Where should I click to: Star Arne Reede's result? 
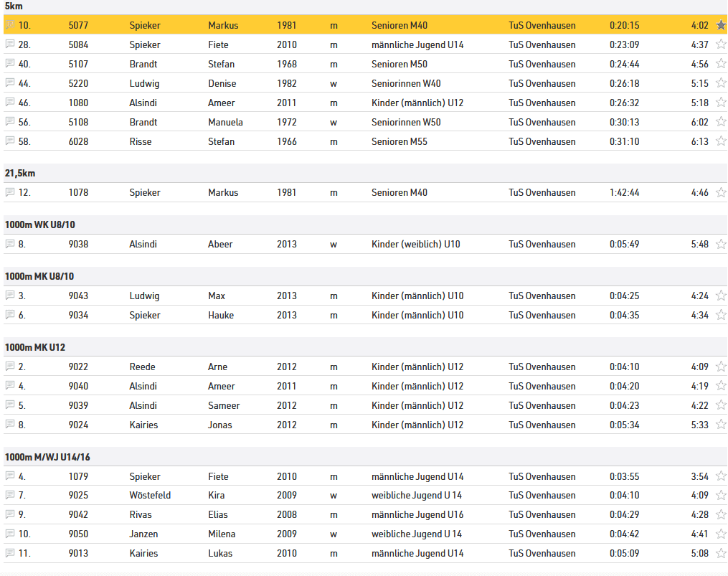click(x=721, y=366)
